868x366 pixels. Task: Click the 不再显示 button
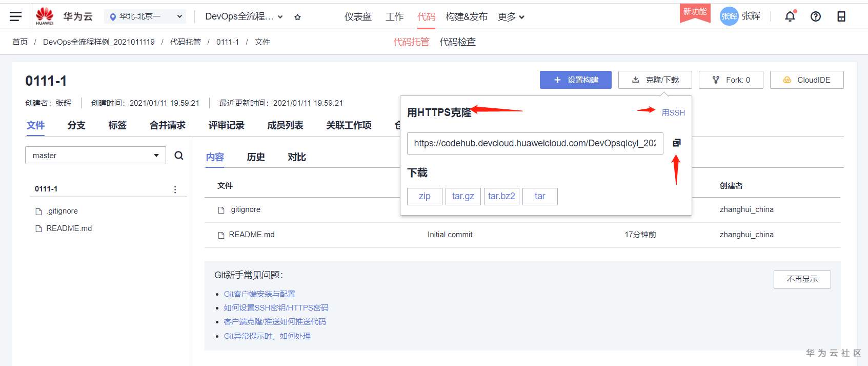click(802, 279)
